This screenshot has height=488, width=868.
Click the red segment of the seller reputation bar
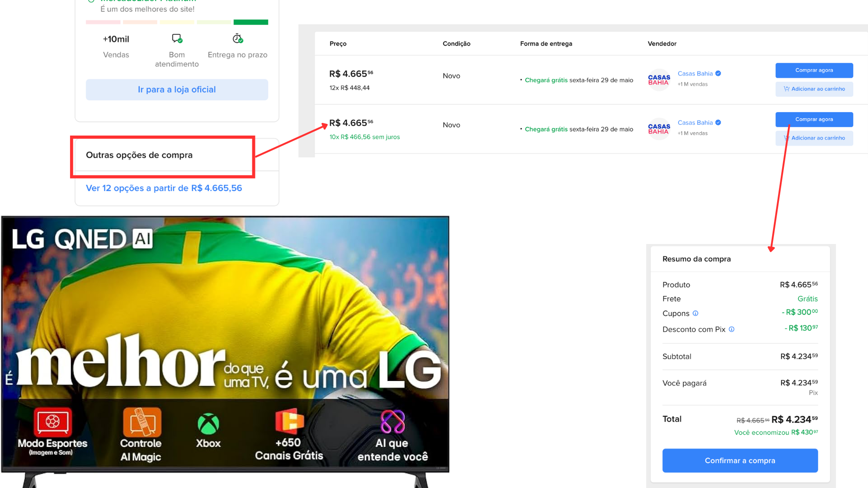(103, 22)
